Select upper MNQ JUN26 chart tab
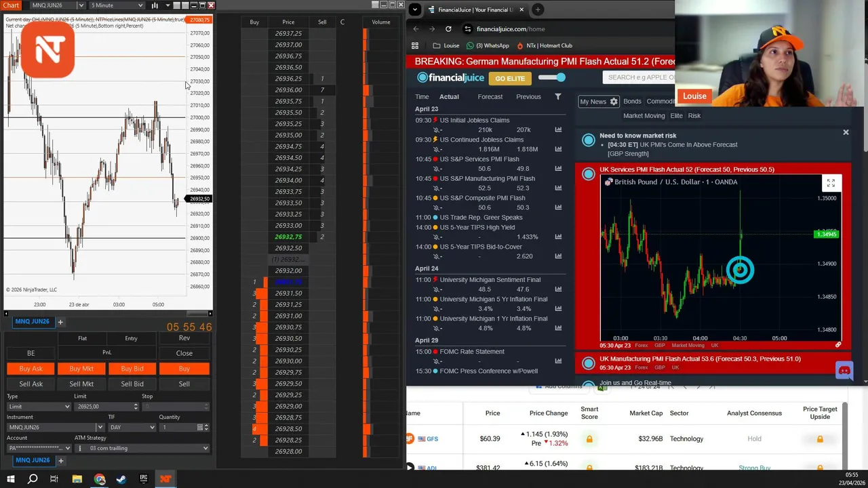Viewport: 868px width, 488px height. (x=32, y=321)
